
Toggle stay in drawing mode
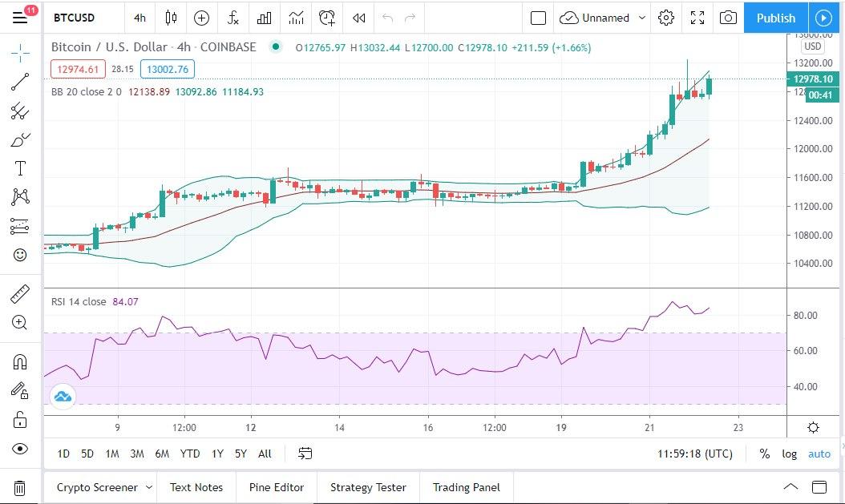coord(20,390)
